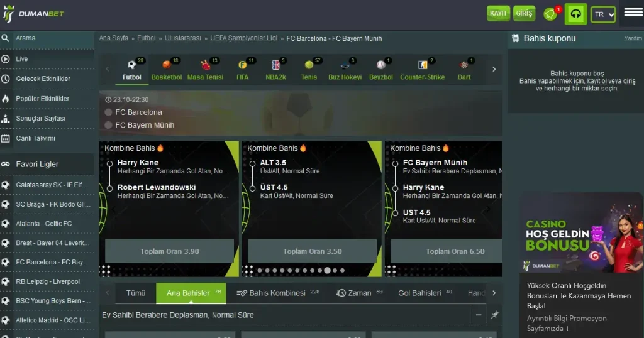The image size is (644, 338).
Task: Click the KAYIT register button
Action: (x=498, y=13)
